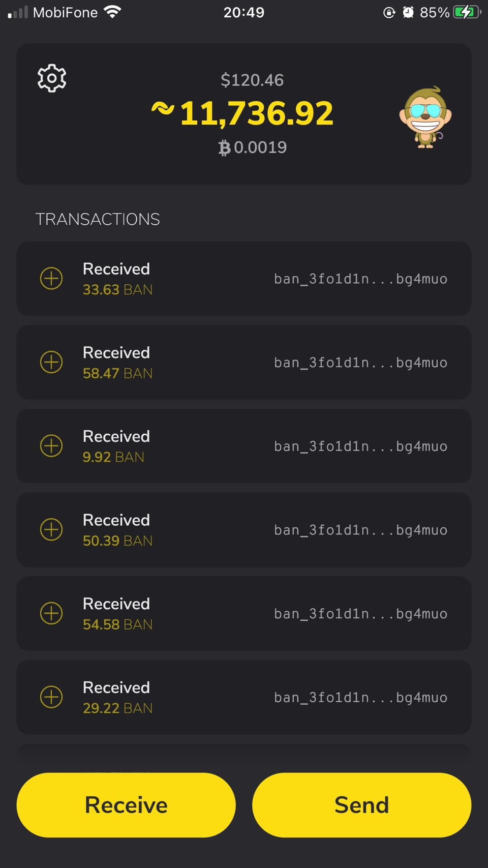Tap the plus icon beside 58.47 BAN
488x868 pixels.
pyautogui.click(x=51, y=362)
